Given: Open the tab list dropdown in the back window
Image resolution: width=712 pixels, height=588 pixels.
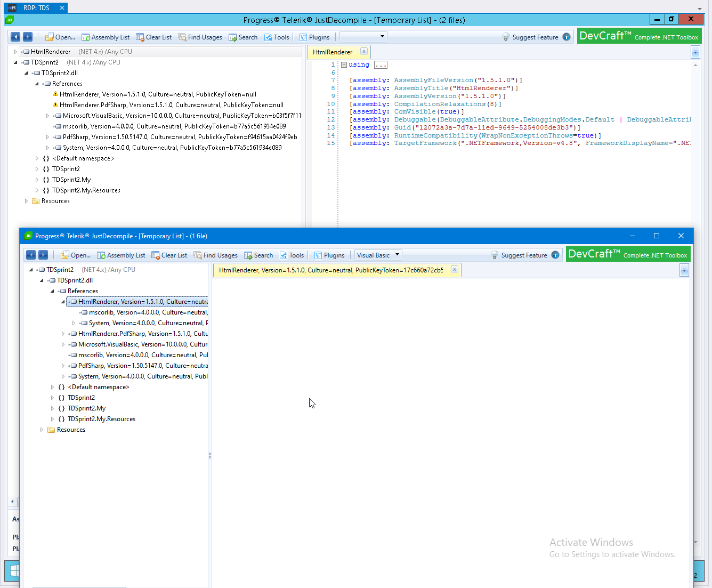Looking at the screenshot, I should click(695, 52).
